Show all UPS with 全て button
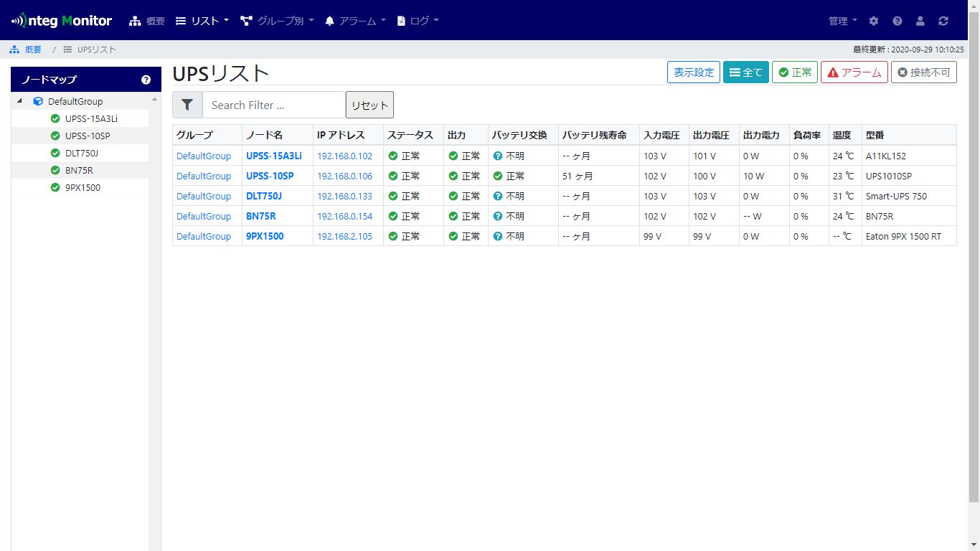 pyautogui.click(x=746, y=72)
